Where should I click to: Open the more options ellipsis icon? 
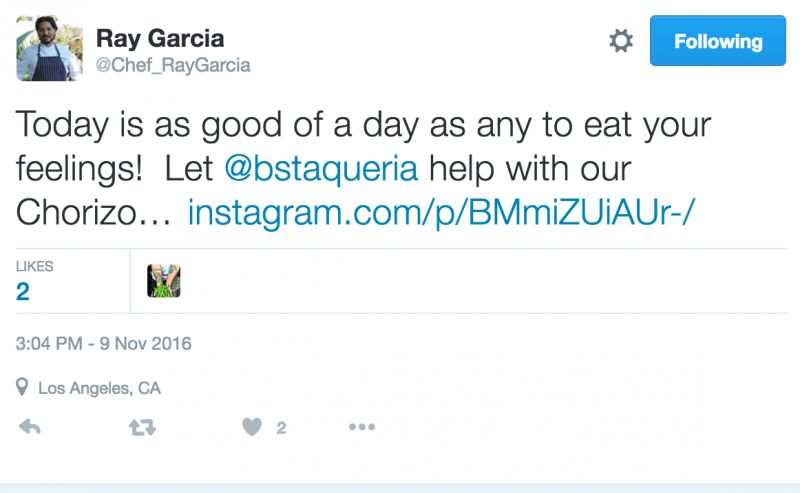point(360,427)
